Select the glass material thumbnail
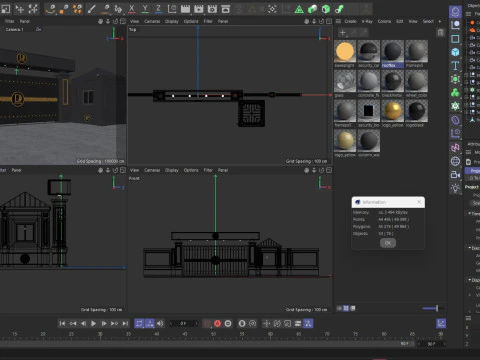 pyautogui.click(x=345, y=81)
